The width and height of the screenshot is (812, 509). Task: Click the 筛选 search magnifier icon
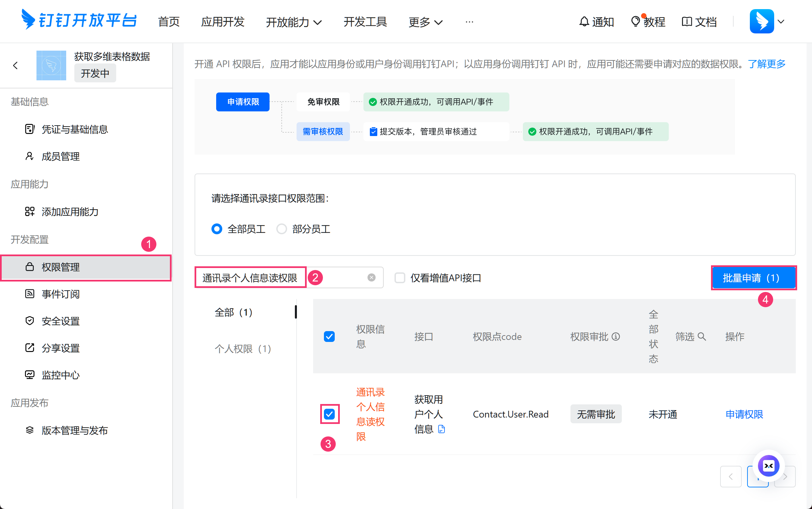702,337
